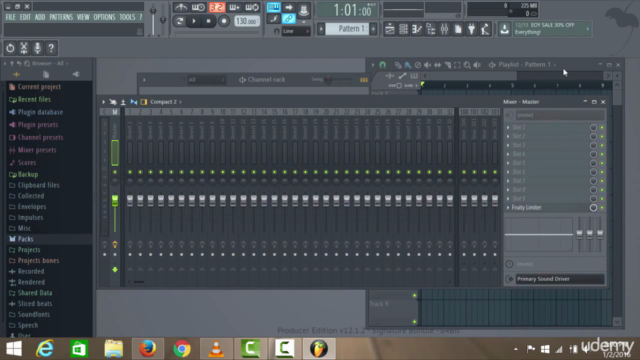Open Chrome from the taskbar
This screenshot has height=360, width=640.
[182, 349]
